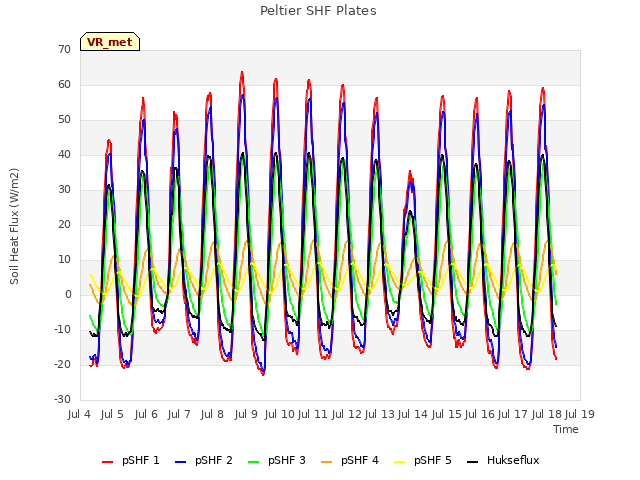Click the 20 y-axis tick label
This screenshot has width=640, height=480.
point(64,224)
